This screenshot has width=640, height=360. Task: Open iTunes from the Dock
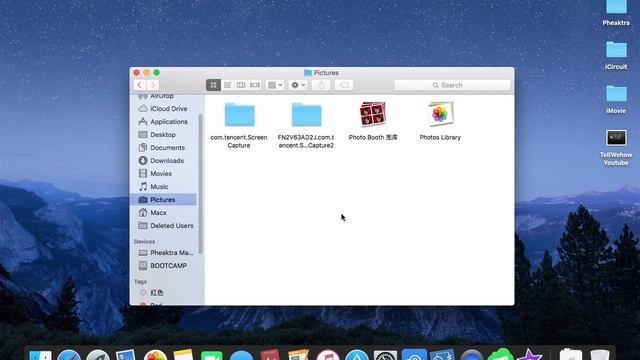(328, 355)
